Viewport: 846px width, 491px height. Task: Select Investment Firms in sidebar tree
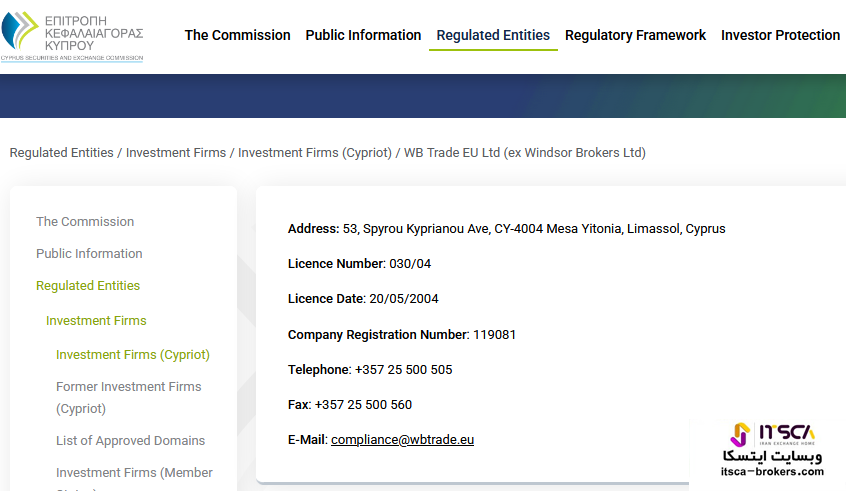(x=96, y=321)
